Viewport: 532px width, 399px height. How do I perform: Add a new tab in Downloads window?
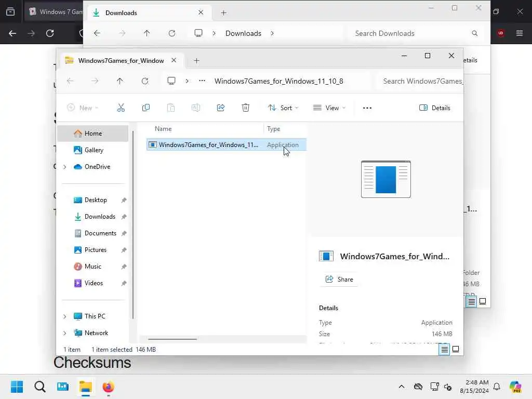[x=223, y=13]
